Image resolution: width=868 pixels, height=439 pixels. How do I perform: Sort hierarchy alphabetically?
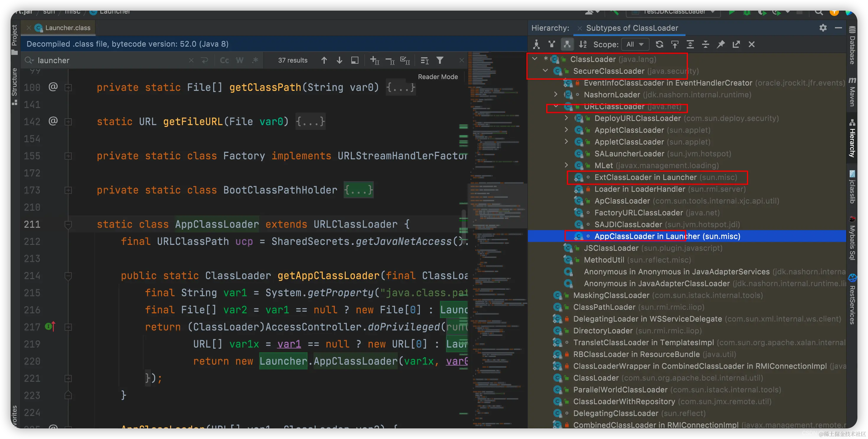[583, 44]
